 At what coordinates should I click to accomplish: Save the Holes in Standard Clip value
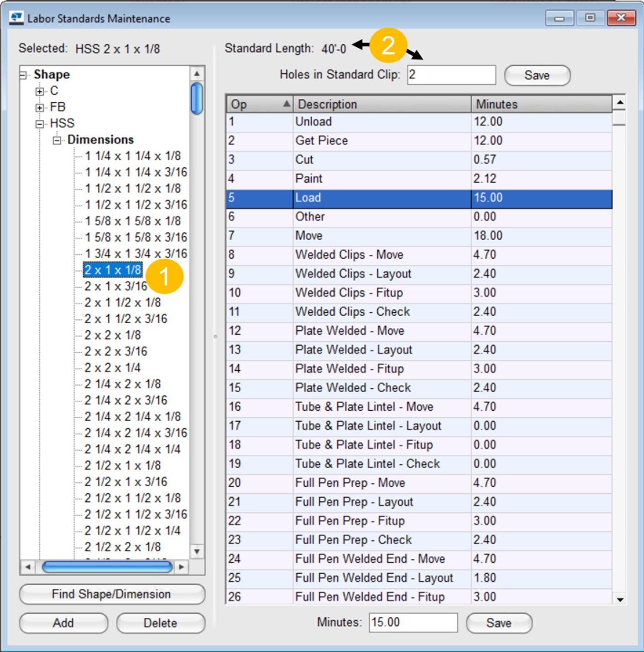pyautogui.click(x=537, y=75)
